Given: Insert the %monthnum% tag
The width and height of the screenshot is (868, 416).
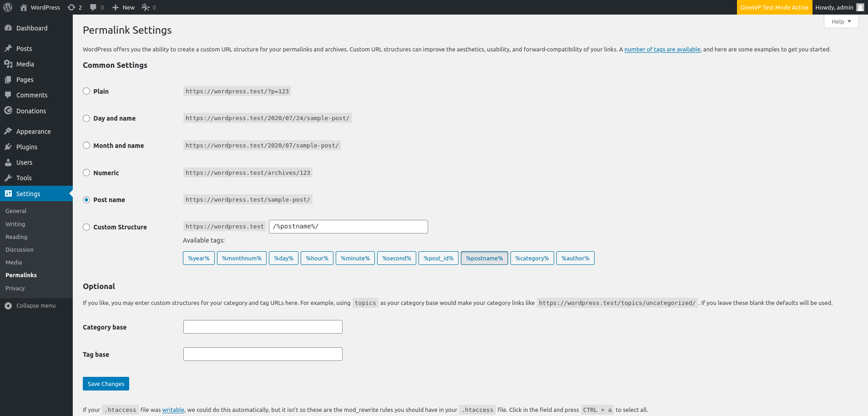Looking at the screenshot, I should (242, 258).
